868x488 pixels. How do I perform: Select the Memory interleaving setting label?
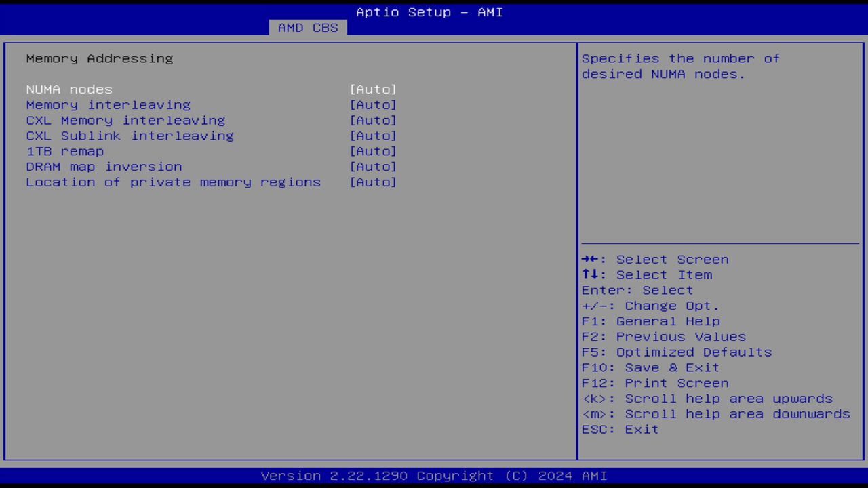108,105
